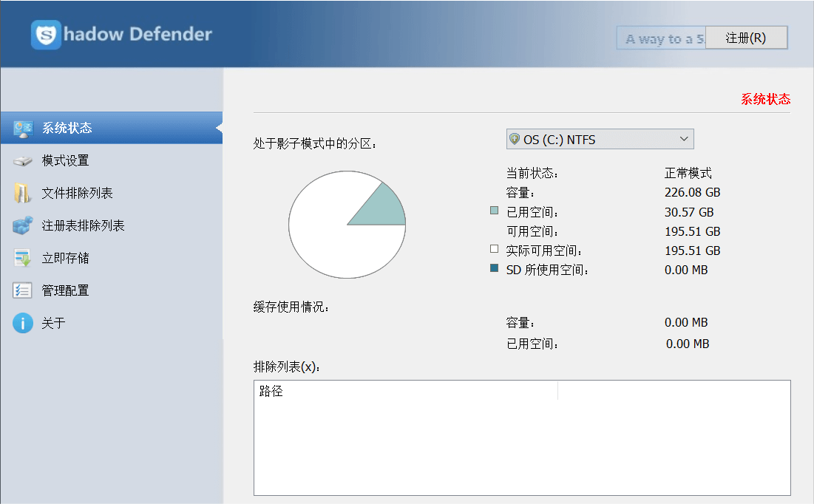Click the 当前状态 label

tap(532, 173)
